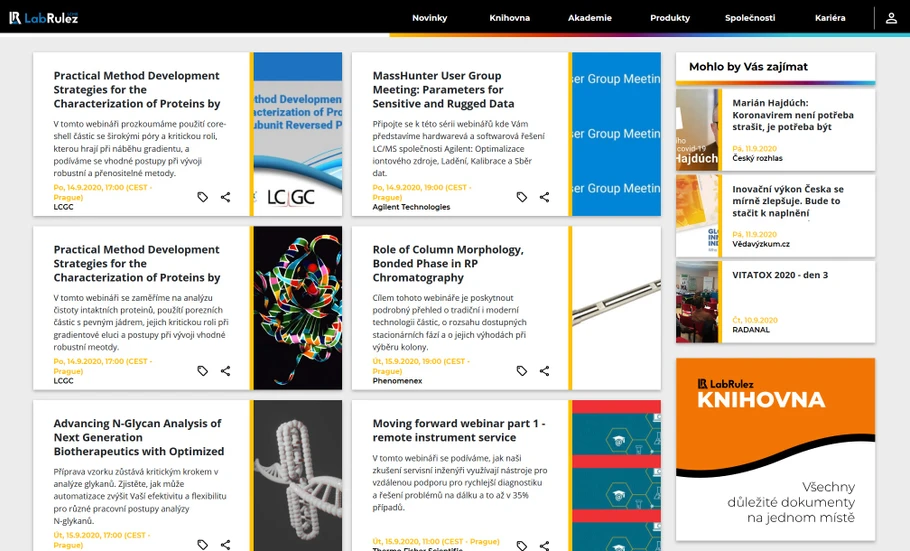The width and height of the screenshot is (910, 551).
Task: Click the Připojte se k této sérii description text
Action: [x=458, y=148]
